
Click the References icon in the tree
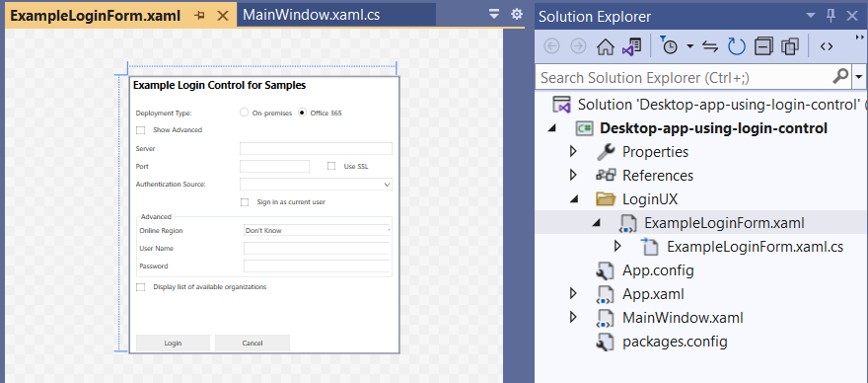606,175
